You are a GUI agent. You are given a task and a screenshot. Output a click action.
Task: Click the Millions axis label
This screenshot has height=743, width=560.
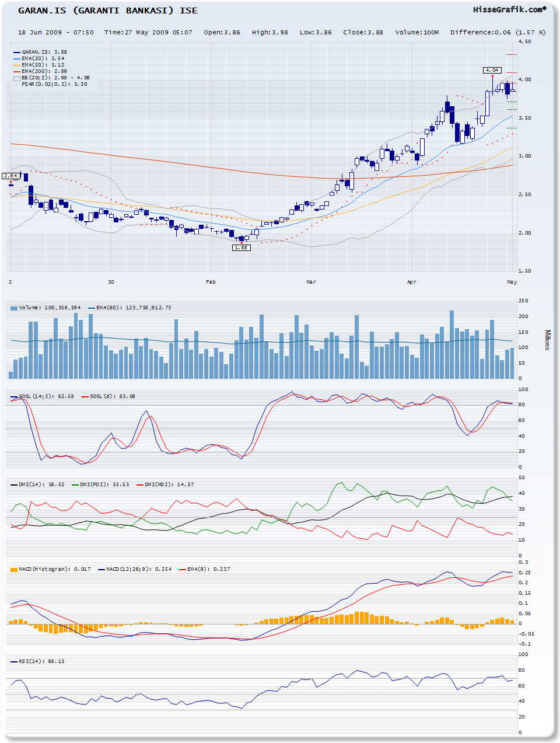tap(547, 340)
